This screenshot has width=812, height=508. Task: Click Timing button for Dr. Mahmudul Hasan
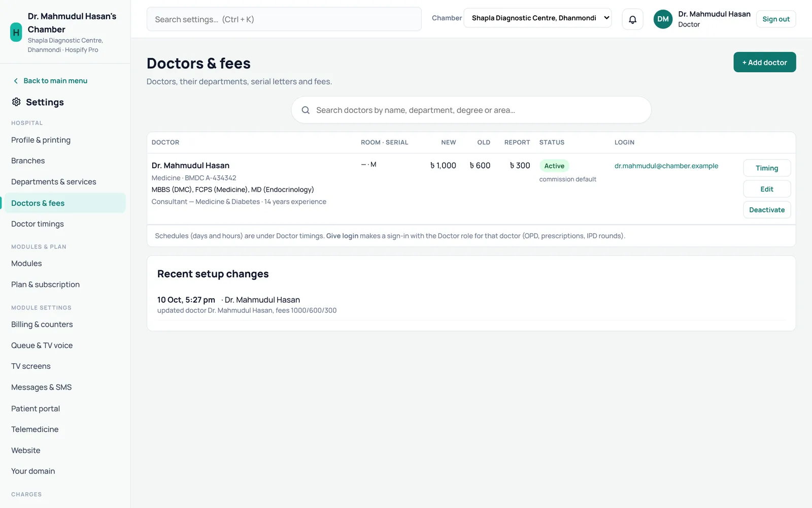pyautogui.click(x=767, y=168)
